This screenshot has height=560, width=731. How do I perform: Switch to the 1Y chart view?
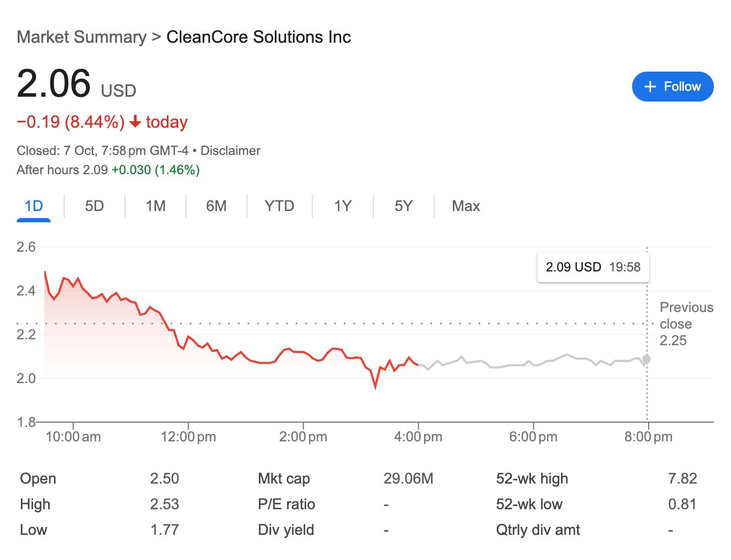point(343,206)
